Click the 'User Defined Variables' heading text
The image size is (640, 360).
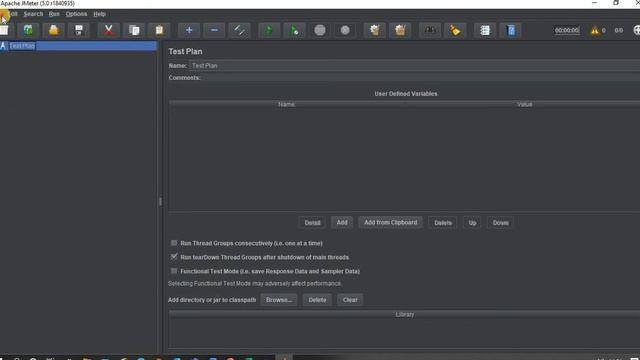click(406, 93)
